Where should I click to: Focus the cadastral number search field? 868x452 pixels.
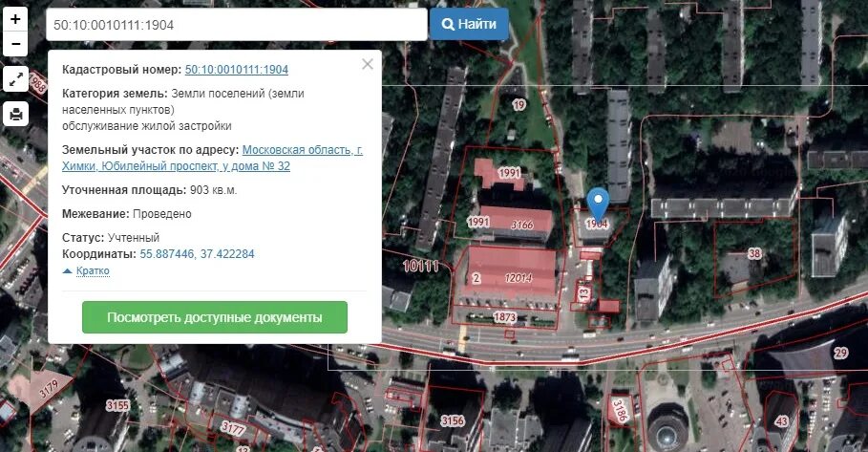point(237,25)
